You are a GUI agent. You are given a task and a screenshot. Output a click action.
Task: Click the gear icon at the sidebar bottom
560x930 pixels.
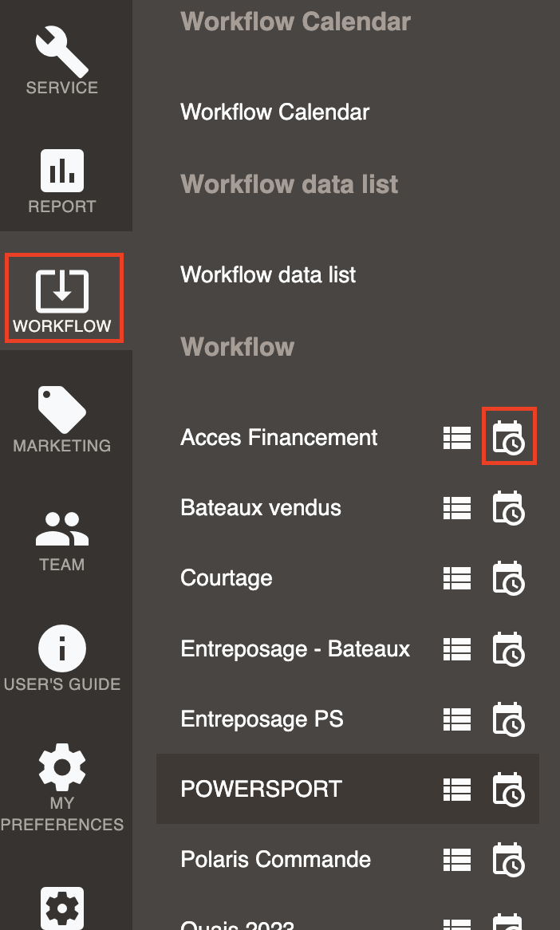(61, 909)
